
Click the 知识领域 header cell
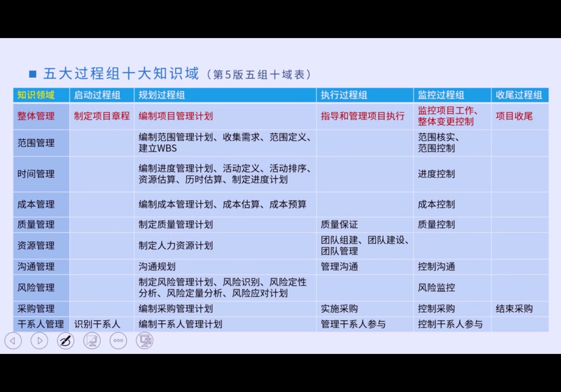click(x=36, y=95)
